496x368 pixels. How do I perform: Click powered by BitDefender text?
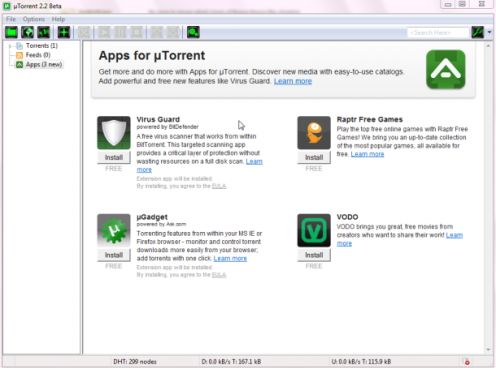pyautogui.click(x=167, y=127)
